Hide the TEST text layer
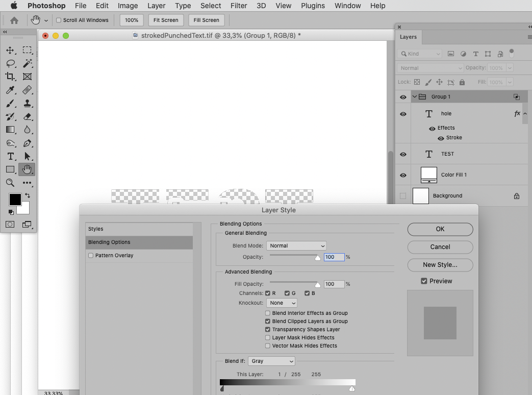The height and width of the screenshot is (395, 532). click(x=403, y=154)
